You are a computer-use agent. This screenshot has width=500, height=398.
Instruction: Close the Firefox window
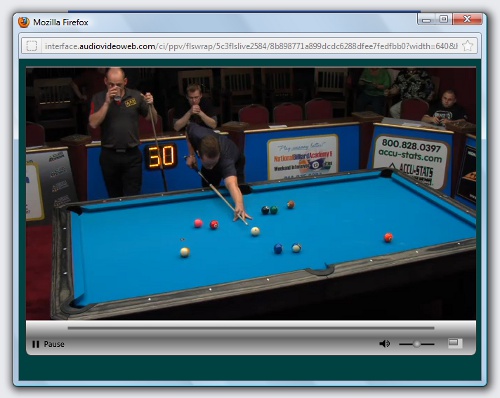tap(467, 19)
